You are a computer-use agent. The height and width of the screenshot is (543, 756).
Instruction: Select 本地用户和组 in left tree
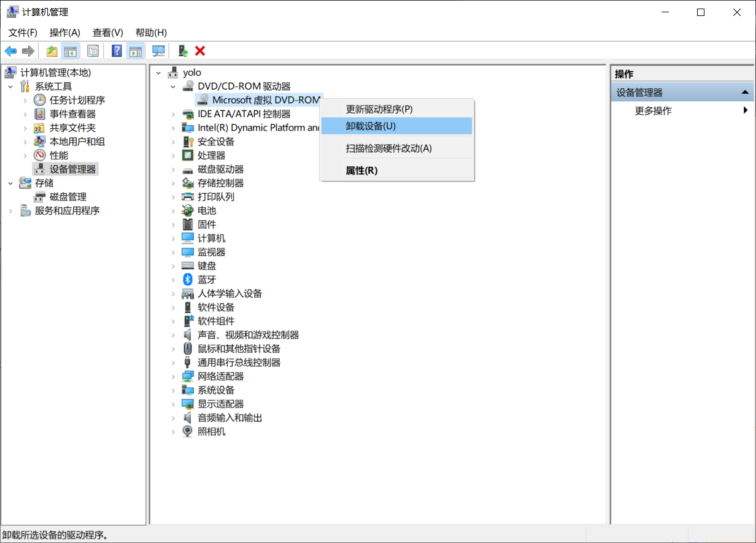77,142
